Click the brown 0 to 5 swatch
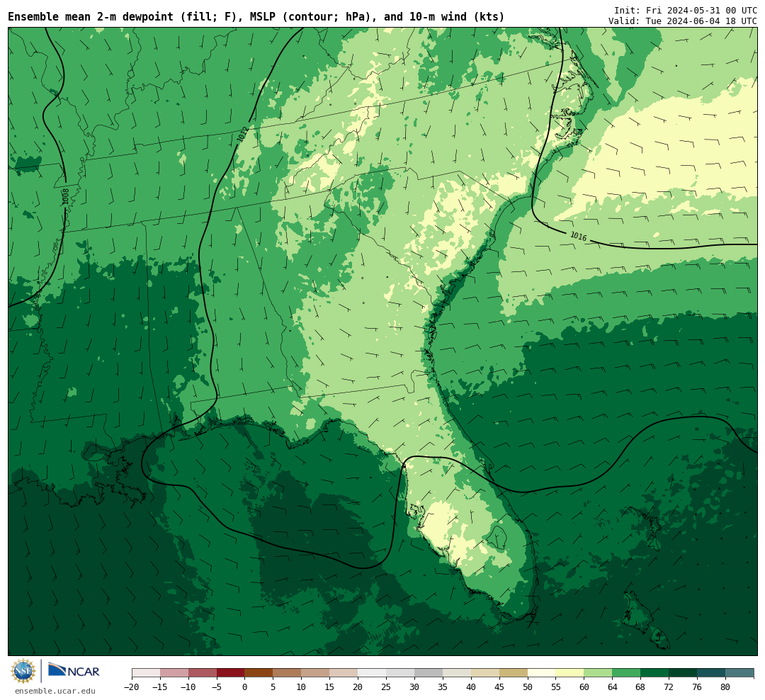This screenshot has width=765, height=700. coord(259,672)
